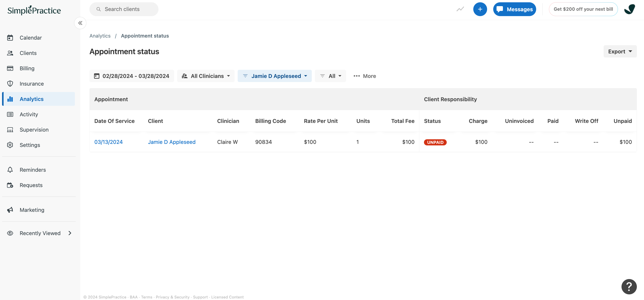644x300 pixels.
Task: Click the Reminders bell icon
Action: click(x=10, y=170)
